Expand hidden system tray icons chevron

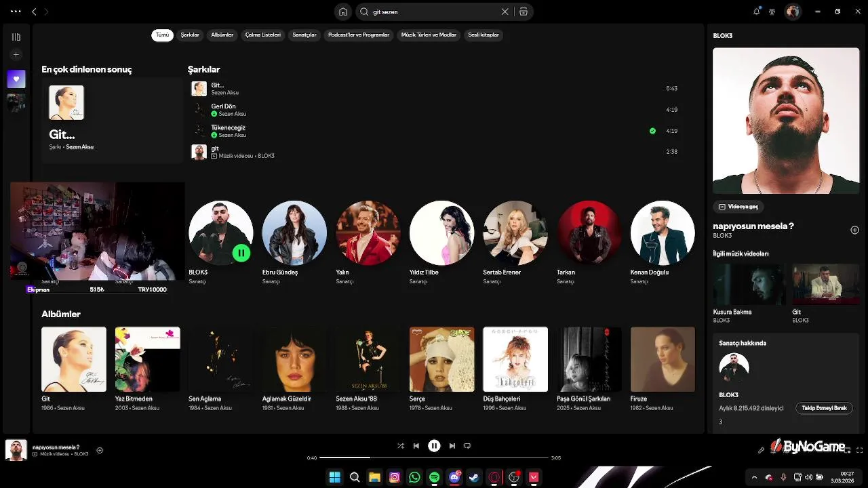click(753, 477)
